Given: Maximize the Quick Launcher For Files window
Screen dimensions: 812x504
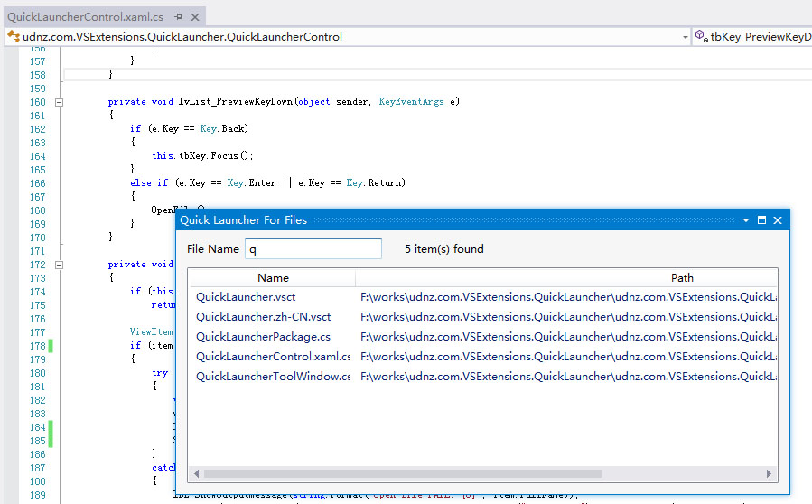Looking at the screenshot, I should coord(761,220).
